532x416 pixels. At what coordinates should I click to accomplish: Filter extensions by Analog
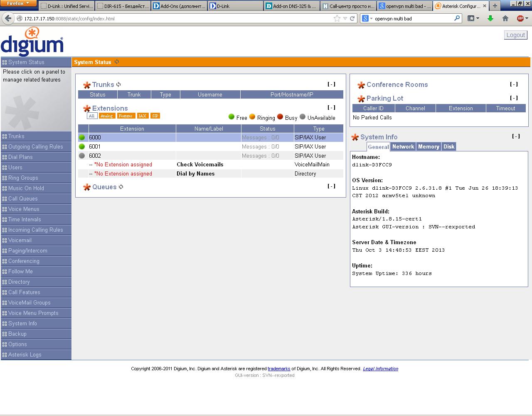coord(106,116)
